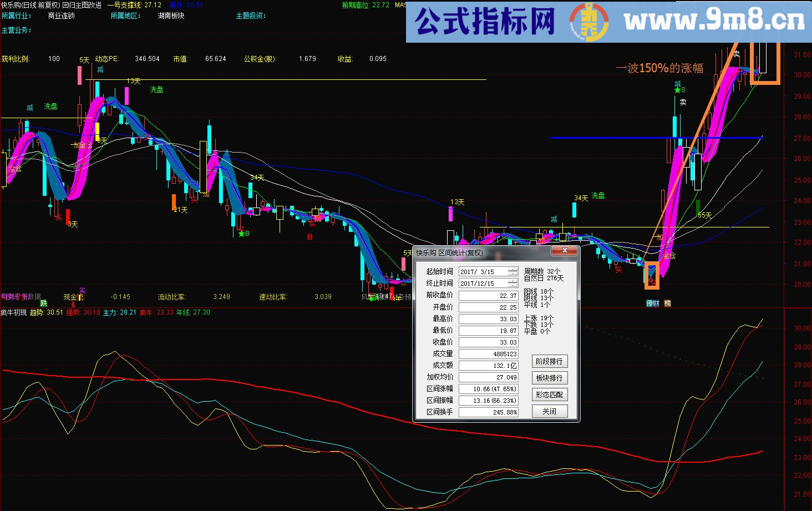Click the 开盘价 field showing 22.25

pyautogui.click(x=489, y=307)
